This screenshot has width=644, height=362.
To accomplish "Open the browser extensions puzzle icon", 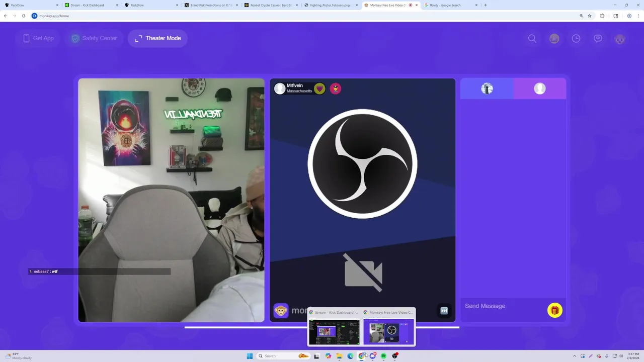I will [x=602, y=16].
